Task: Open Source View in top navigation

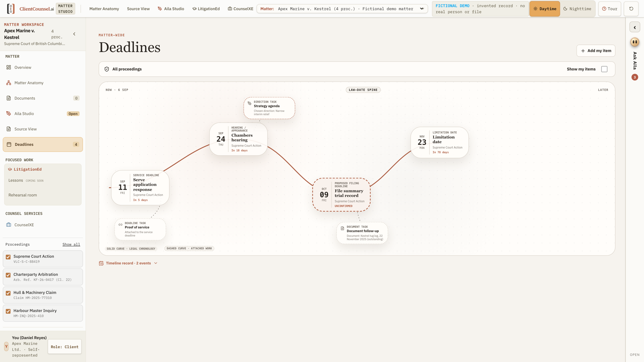Action: (x=138, y=9)
